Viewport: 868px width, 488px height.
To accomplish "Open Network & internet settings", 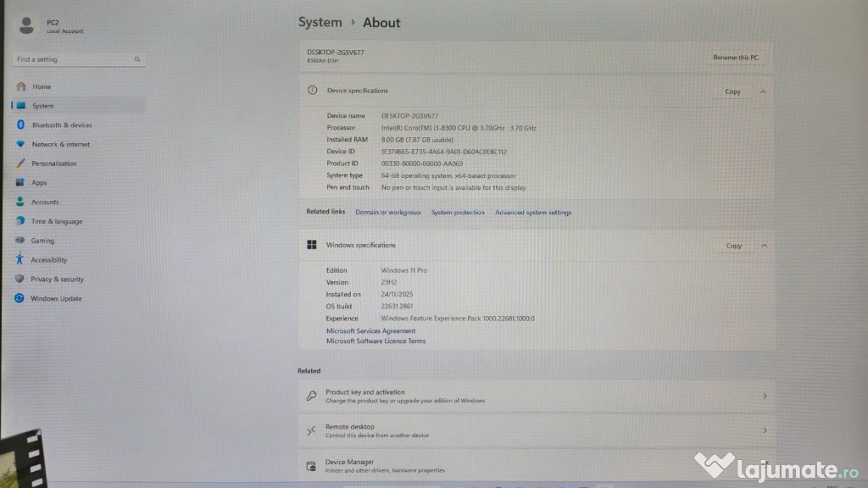I will coord(60,144).
